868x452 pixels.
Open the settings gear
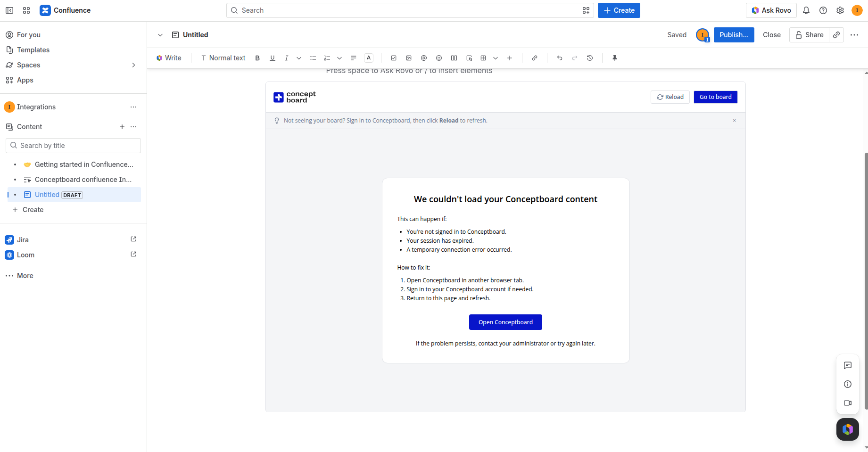[x=840, y=10]
